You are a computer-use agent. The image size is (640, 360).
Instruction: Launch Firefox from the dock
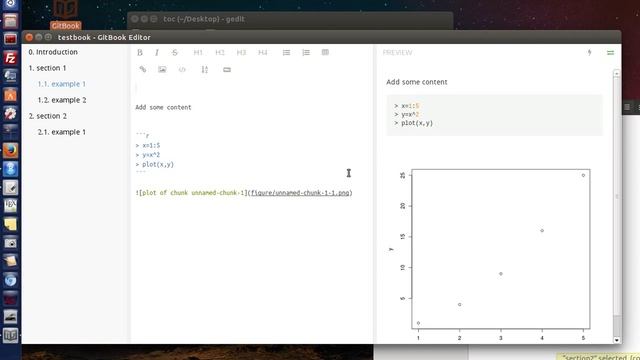[x=10, y=151]
